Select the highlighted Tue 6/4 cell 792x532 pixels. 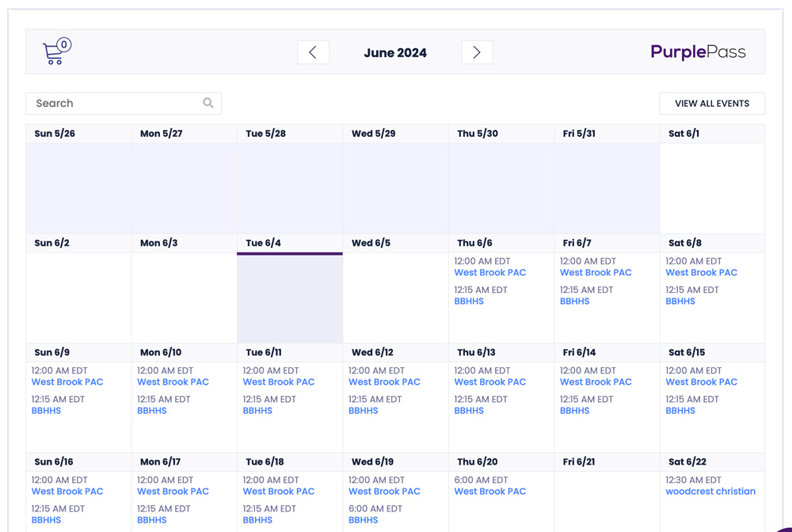point(289,297)
